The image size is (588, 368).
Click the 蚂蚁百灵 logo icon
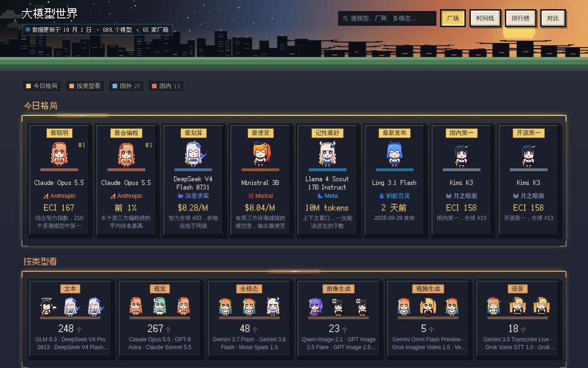[382, 196]
